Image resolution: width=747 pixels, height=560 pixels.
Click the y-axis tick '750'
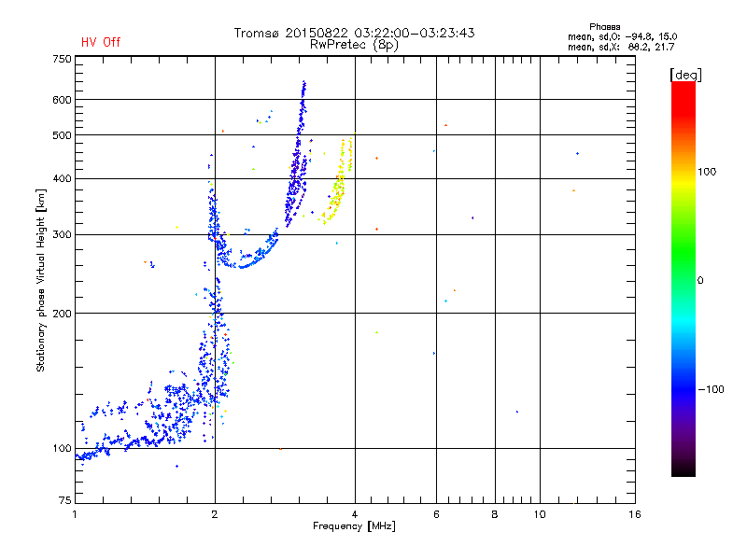[x=62, y=59]
